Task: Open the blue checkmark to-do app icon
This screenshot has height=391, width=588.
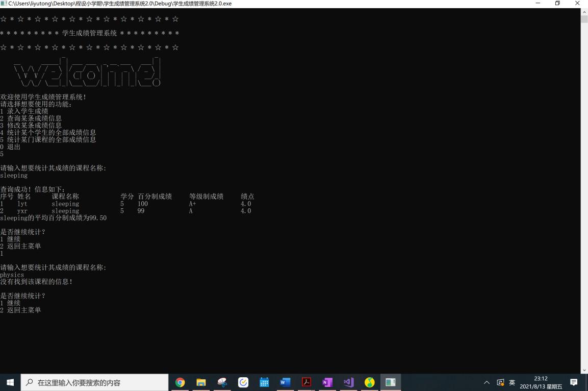Action: 243,382
